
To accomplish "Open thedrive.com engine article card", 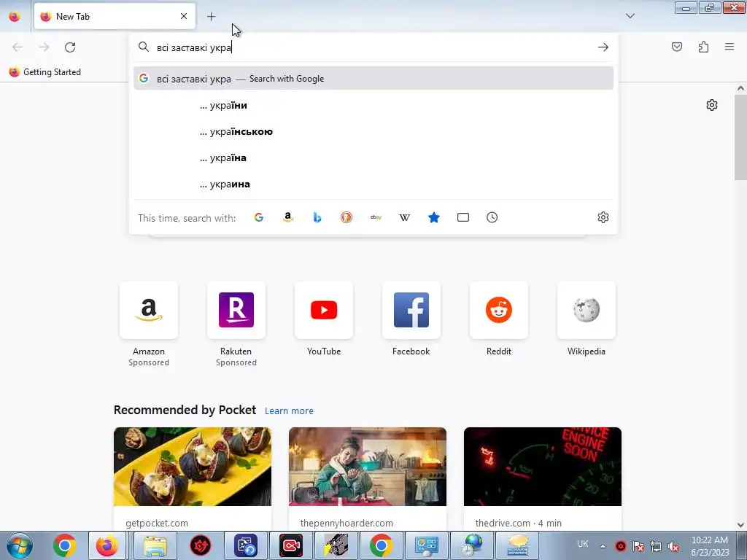I will pos(543,478).
